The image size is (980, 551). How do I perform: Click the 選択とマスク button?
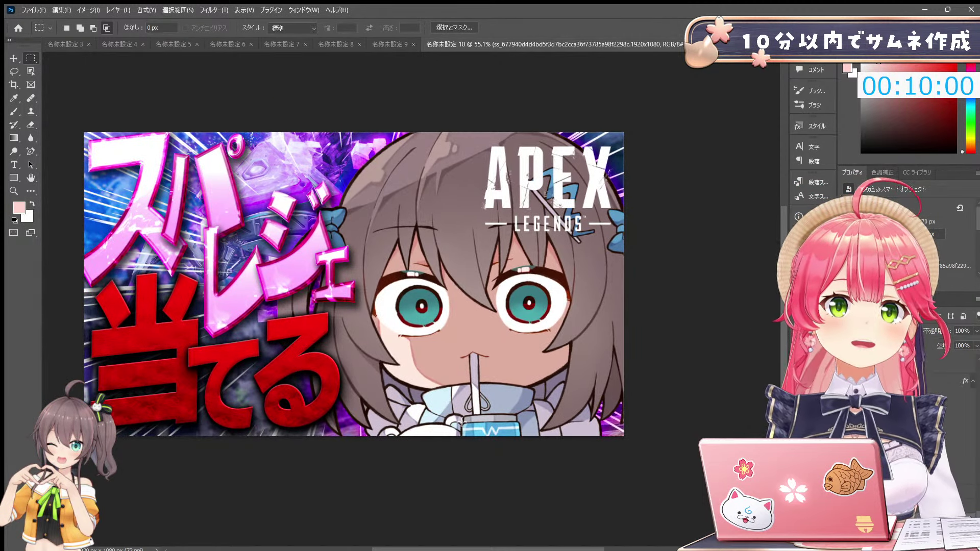tap(454, 28)
